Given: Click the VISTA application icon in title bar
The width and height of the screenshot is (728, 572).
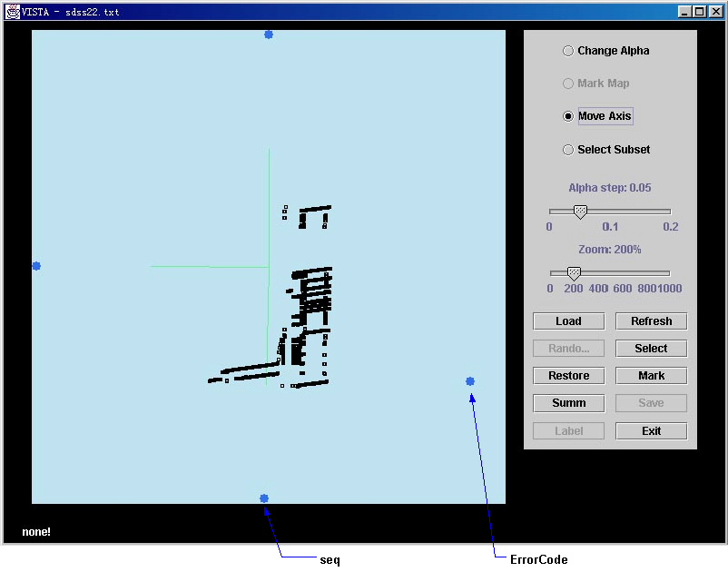Looking at the screenshot, I should 13,12.
